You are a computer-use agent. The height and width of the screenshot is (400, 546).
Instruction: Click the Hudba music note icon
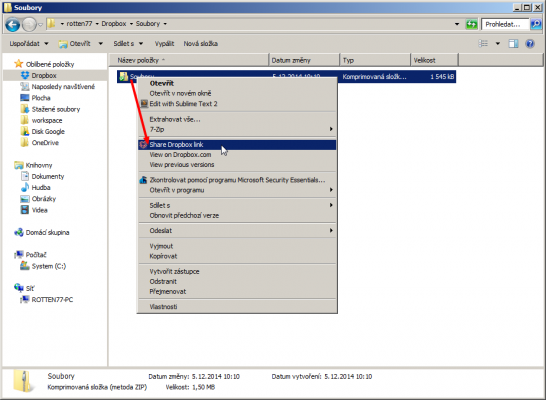25,187
